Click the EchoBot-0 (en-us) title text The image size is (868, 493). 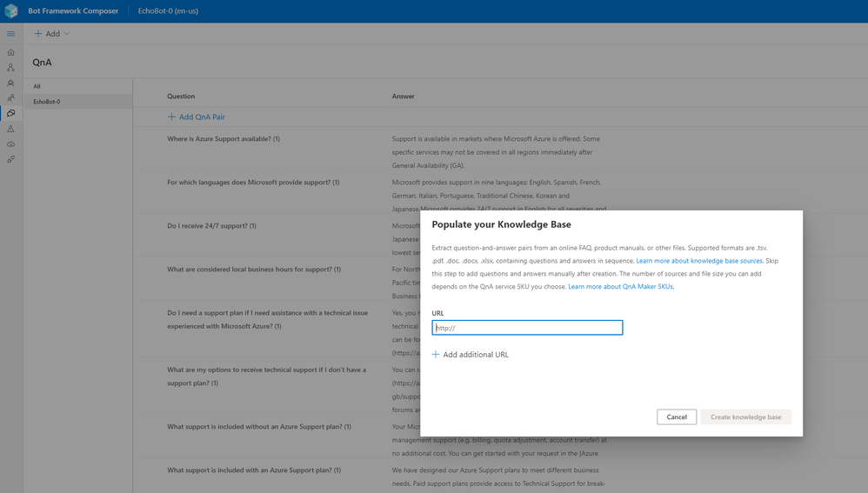pos(168,11)
